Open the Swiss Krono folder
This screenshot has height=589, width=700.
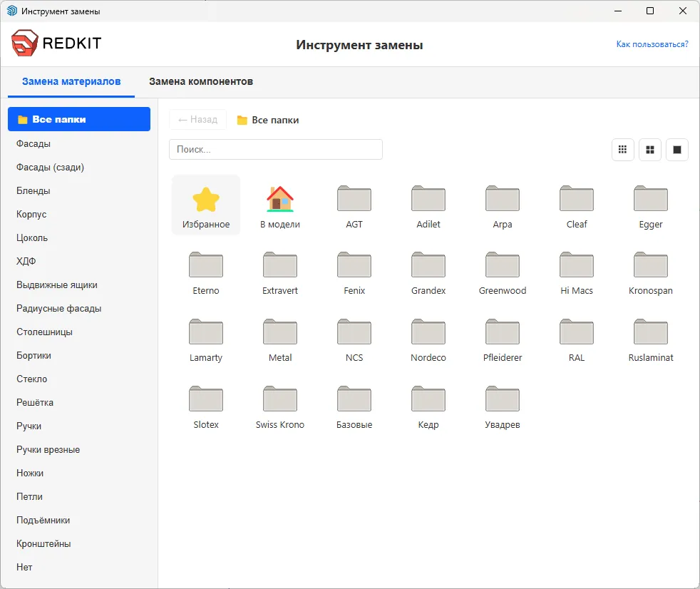click(280, 406)
